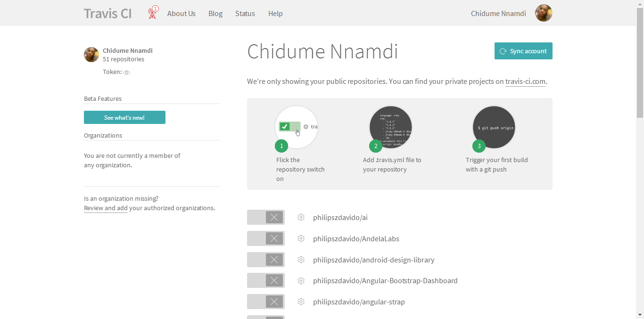The width and height of the screenshot is (644, 319).
Task: Open settings gear for philipszdavido/ai
Action: pyautogui.click(x=301, y=217)
